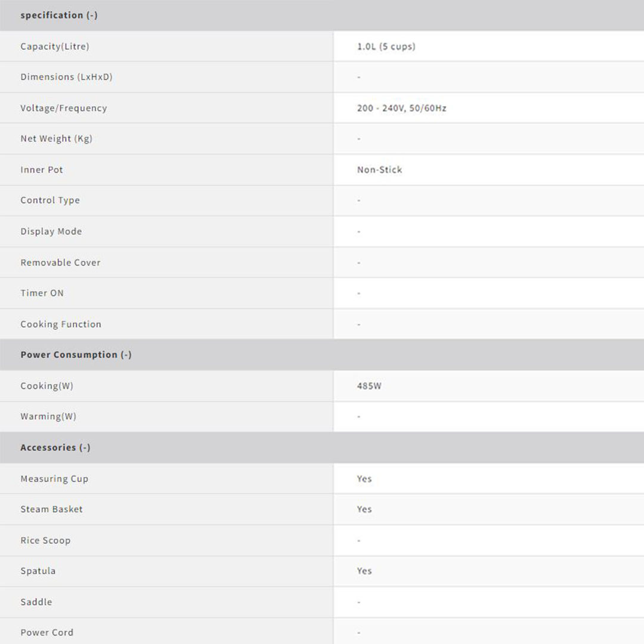The height and width of the screenshot is (644, 644).
Task: Collapse the Power Consumption (-) section
Action: click(x=76, y=355)
